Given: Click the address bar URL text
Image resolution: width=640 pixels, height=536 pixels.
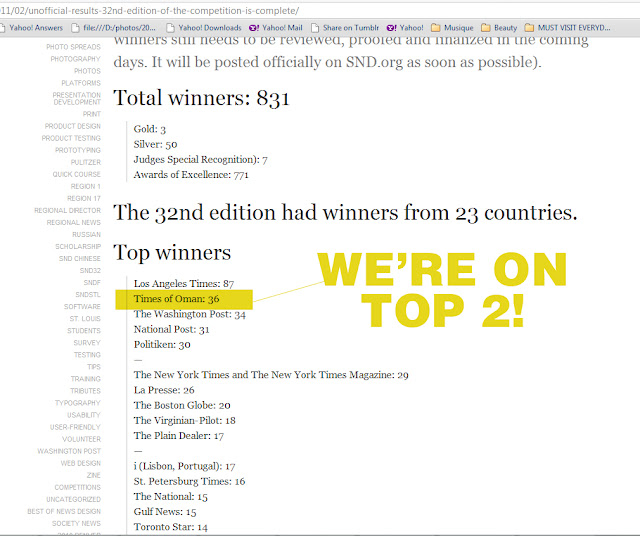Looking at the screenshot, I should point(149,11).
